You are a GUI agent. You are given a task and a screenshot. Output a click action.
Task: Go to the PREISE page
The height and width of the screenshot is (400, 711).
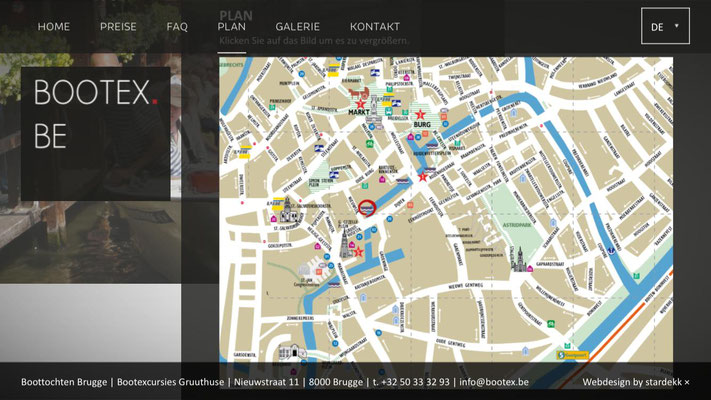pos(118,27)
